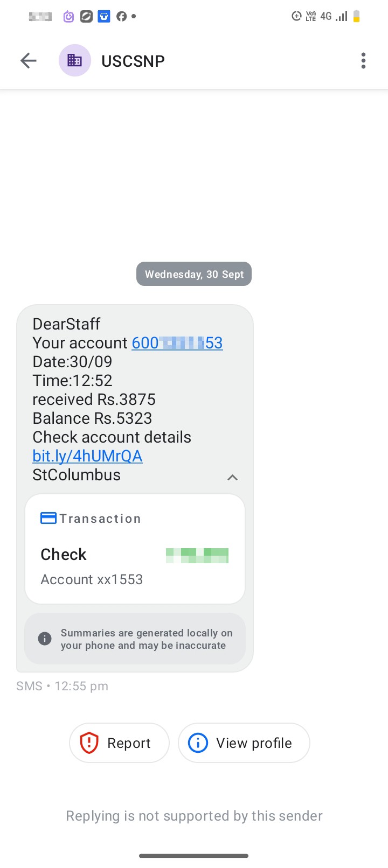
Task: Tap Account xx1553 in transaction card
Action: (92, 579)
